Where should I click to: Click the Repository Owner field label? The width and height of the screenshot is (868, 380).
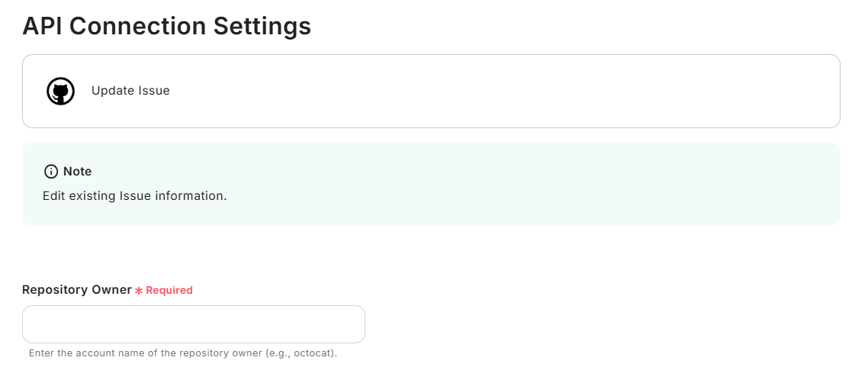(77, 290)
